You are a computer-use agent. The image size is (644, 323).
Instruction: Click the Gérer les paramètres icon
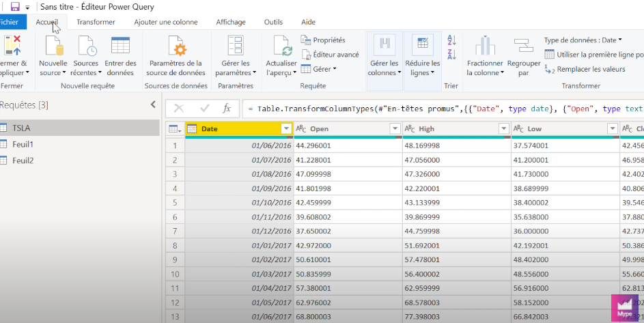[236, 45]
